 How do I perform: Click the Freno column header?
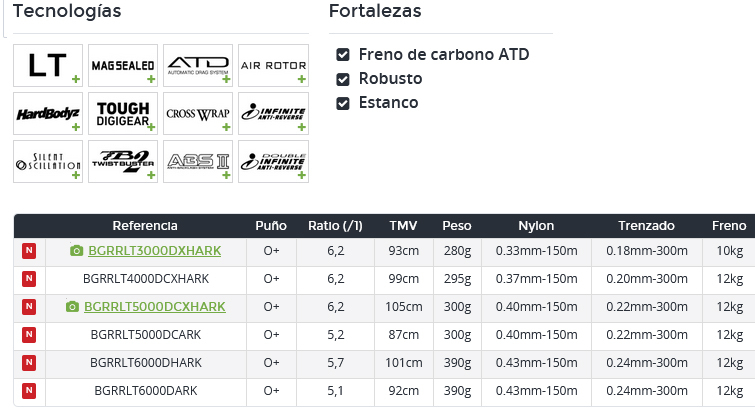click(729, 226)
